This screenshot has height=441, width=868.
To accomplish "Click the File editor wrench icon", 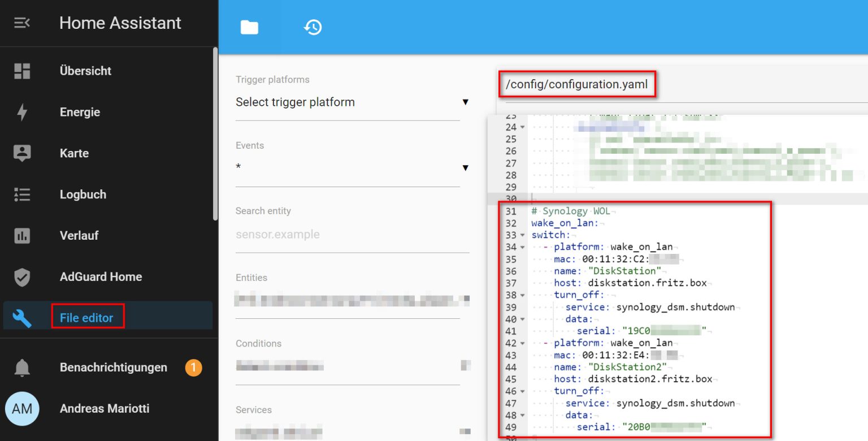I will click(x=23, y=318).
